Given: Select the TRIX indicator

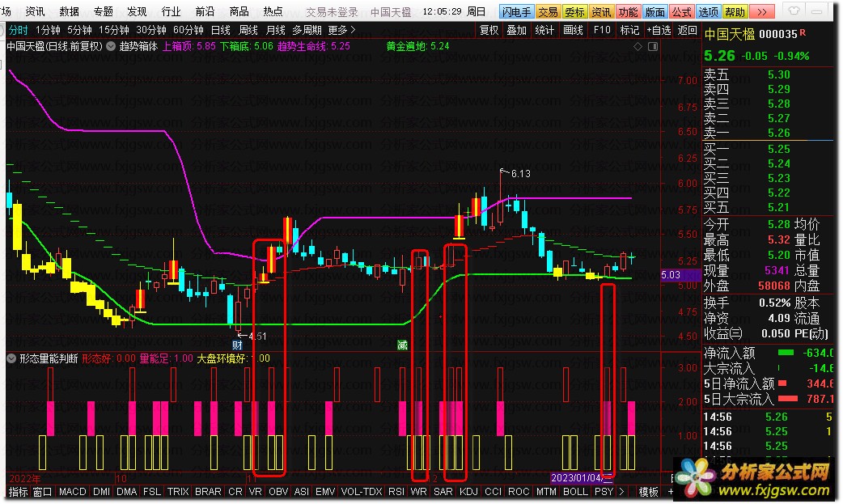Looking at the screenshot, I should click(178, 492).
